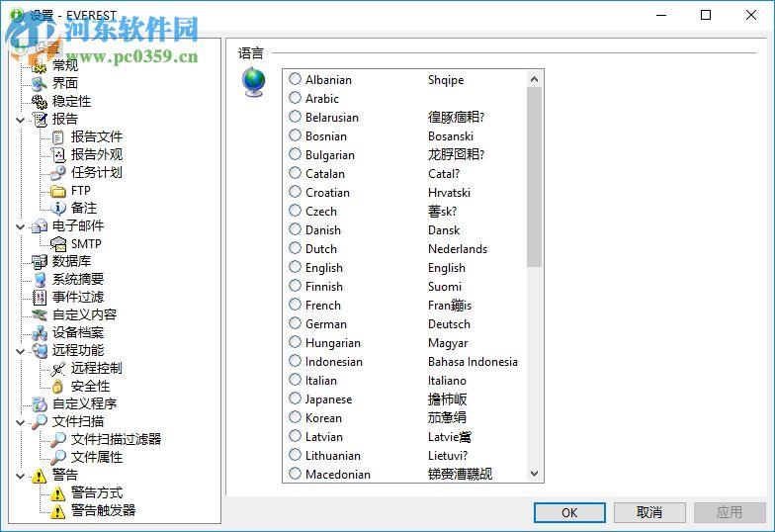
Task: Click the 远程控制 connector icon
Action: point(57,368)
